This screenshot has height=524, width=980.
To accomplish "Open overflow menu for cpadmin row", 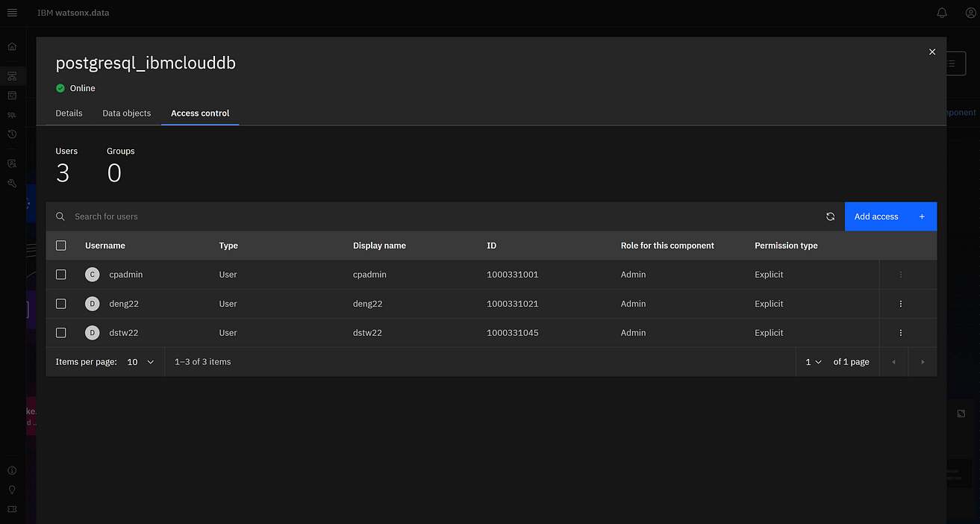I will 901,275.
